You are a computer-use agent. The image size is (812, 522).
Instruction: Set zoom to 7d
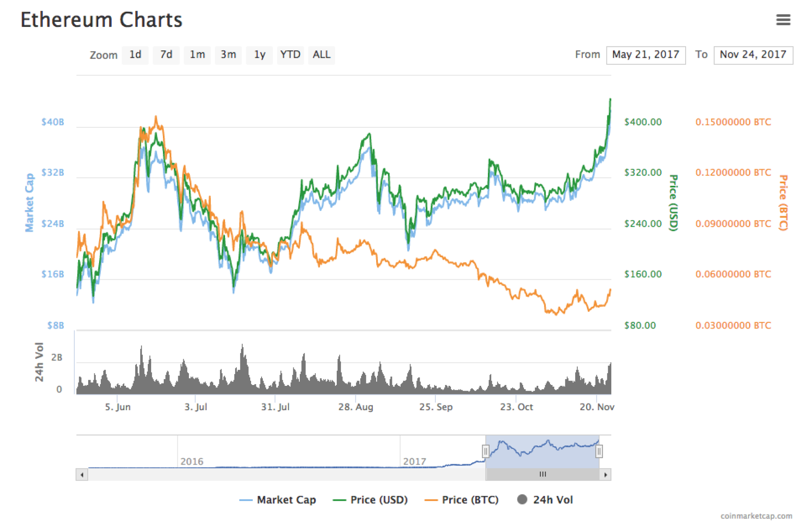[x=166, y=55]
